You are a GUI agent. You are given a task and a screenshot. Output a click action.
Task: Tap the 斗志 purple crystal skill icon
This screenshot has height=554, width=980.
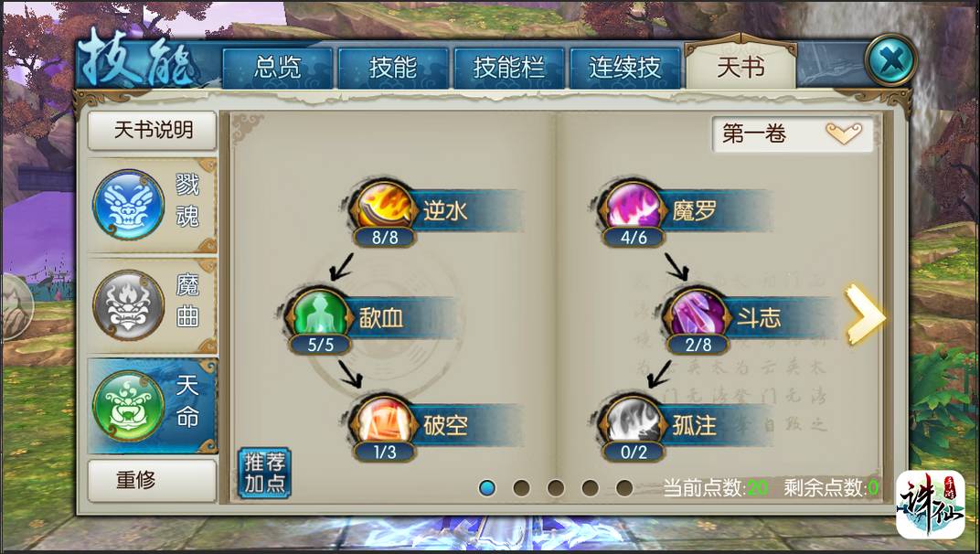click(698, 314)
